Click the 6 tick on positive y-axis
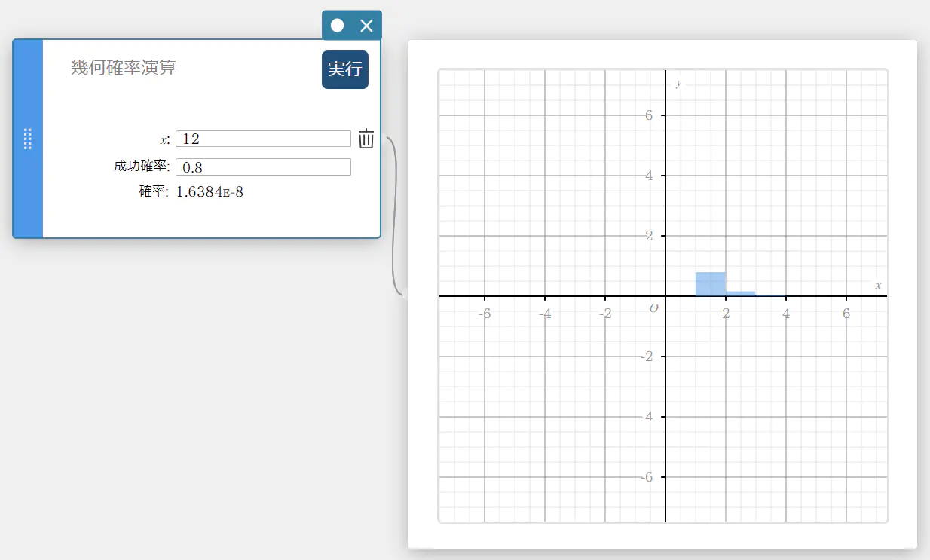Viewport: 930px width, 560px height. click(x=647, y=115)
